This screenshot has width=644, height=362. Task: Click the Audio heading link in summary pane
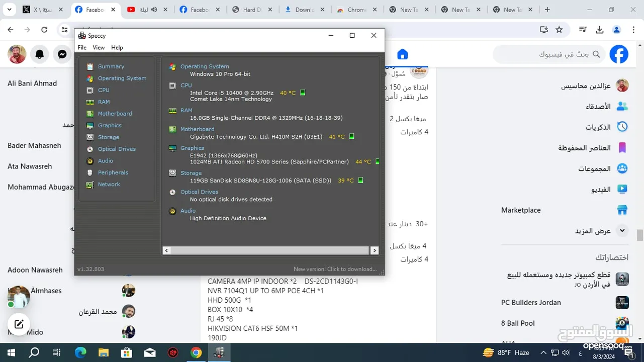188,211
